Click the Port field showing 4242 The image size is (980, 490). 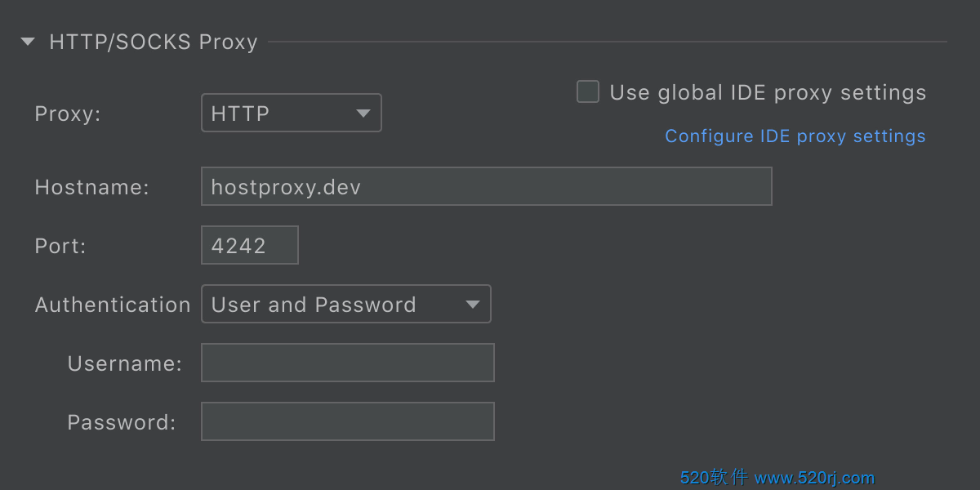pyautogui.click(x=250, y=245)
